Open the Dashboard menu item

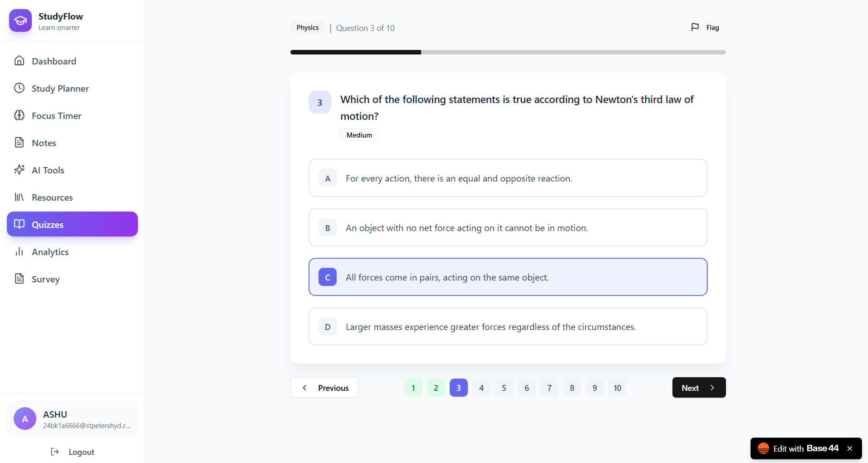(x=72, y=61)
